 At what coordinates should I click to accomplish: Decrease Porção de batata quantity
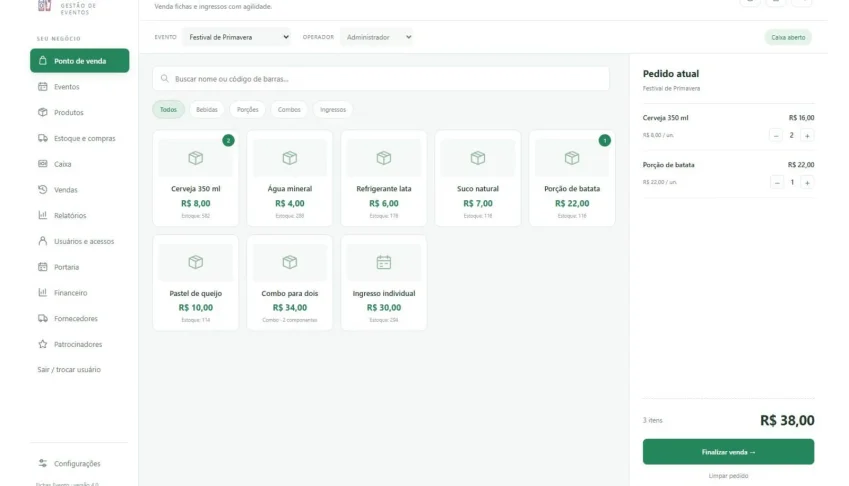776,182
